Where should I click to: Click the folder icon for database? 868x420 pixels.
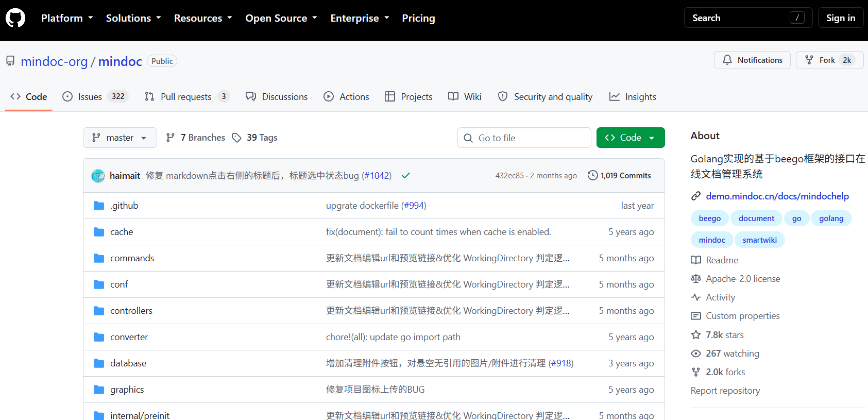(x=99, y=363)
